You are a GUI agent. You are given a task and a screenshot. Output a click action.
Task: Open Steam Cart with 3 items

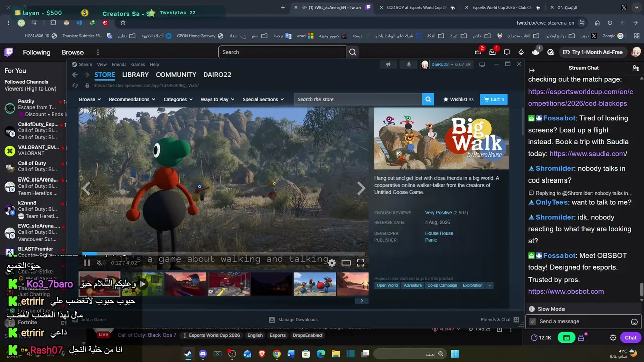point(494,99)
